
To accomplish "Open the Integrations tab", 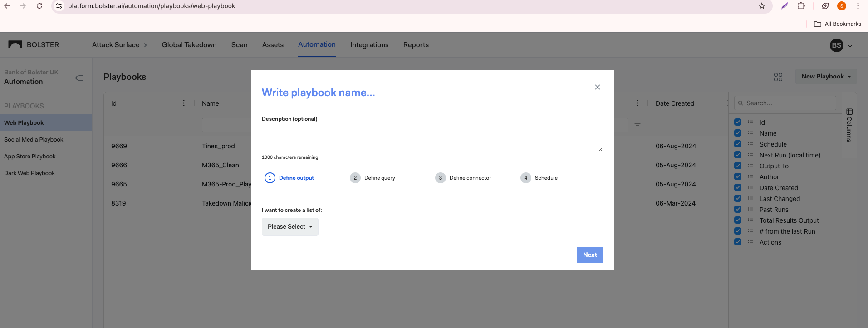I will 369,45.
